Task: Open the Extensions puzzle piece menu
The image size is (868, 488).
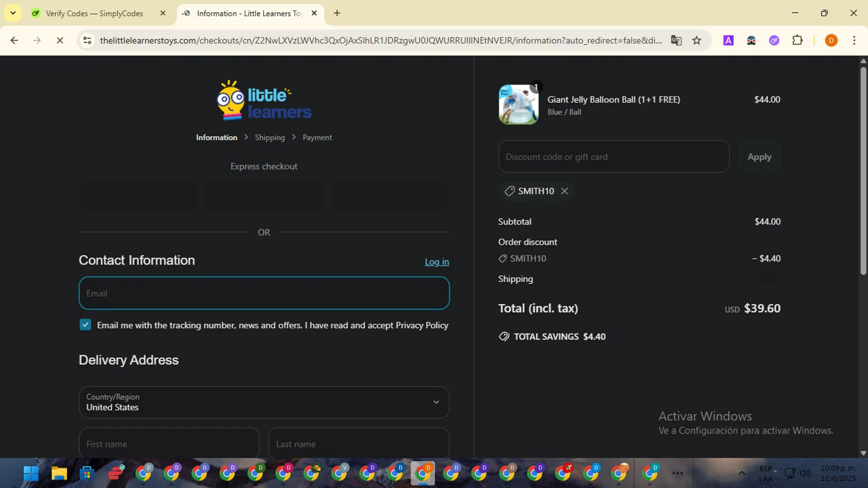Action: (797, 41)
